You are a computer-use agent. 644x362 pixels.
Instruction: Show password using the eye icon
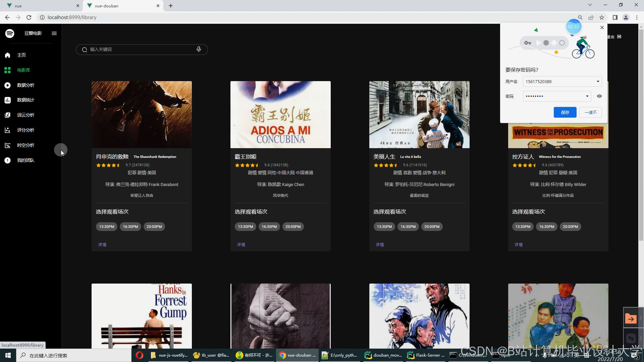(599, 96)
